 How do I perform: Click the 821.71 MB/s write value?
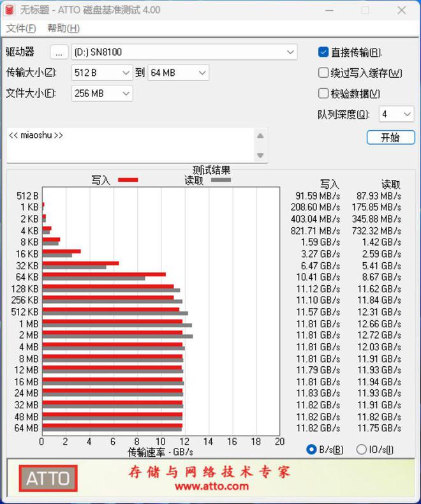click(x=315, y=231)
